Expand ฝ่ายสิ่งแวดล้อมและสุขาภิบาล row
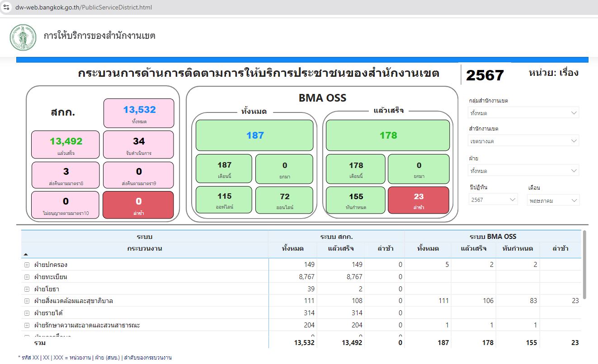 tap(27, 301)
